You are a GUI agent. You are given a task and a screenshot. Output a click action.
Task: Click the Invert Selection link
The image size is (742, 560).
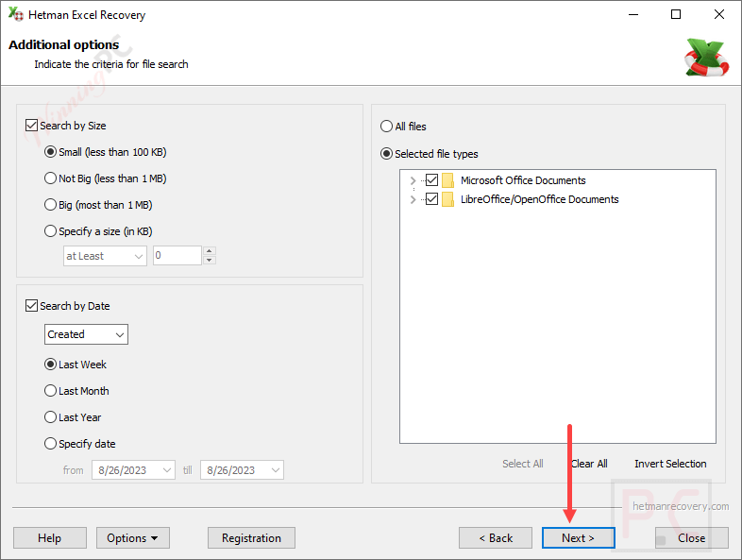point(670,464)
